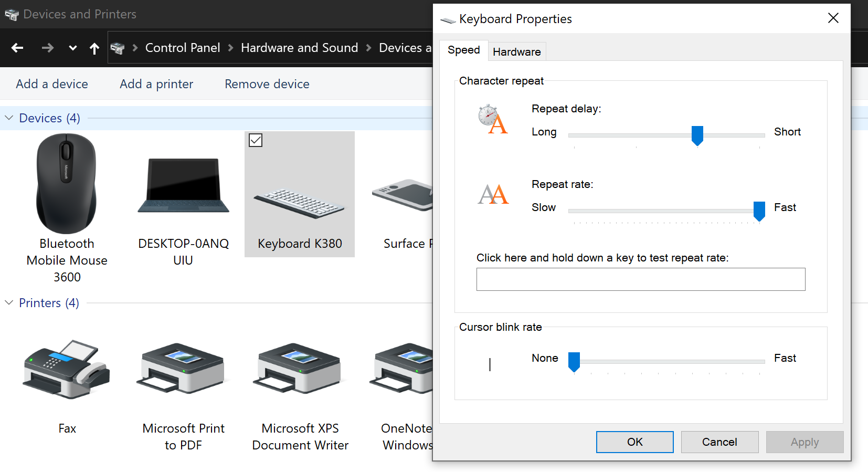This screenshot has height=472, width=868.
Task: Select the Keyboard K380 device icon
Action: (299, 203)
